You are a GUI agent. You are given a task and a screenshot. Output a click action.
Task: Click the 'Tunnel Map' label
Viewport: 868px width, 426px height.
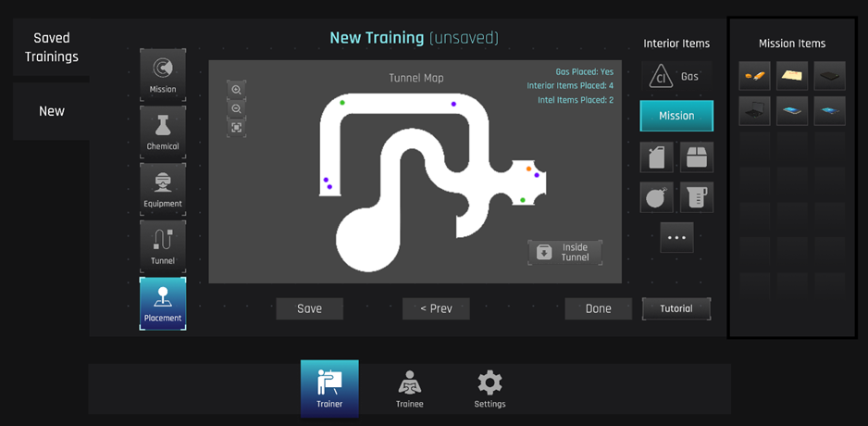pos(416,78)
